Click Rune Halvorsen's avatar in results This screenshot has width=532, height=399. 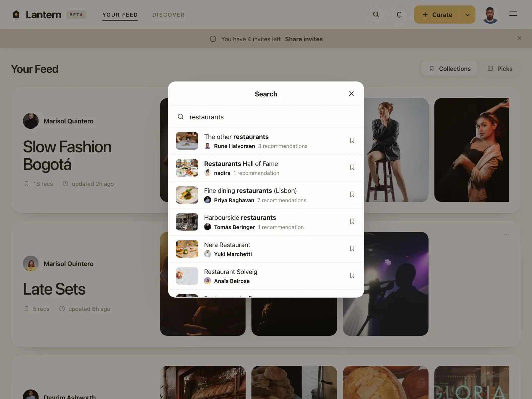click(x=207, y=146)
